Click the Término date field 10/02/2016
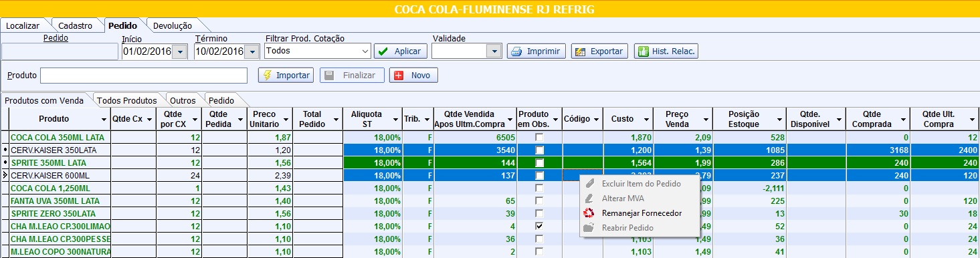 point(219,51)
